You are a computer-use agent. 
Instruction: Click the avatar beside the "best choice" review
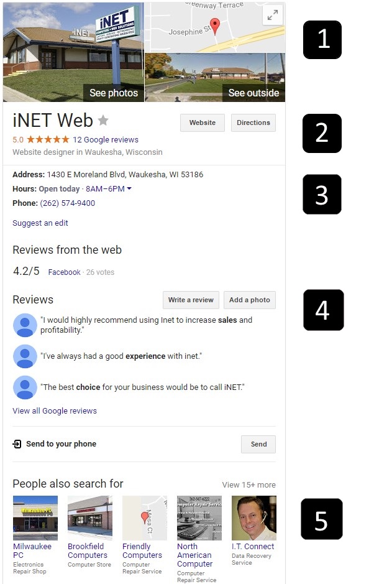coord(25,387)
